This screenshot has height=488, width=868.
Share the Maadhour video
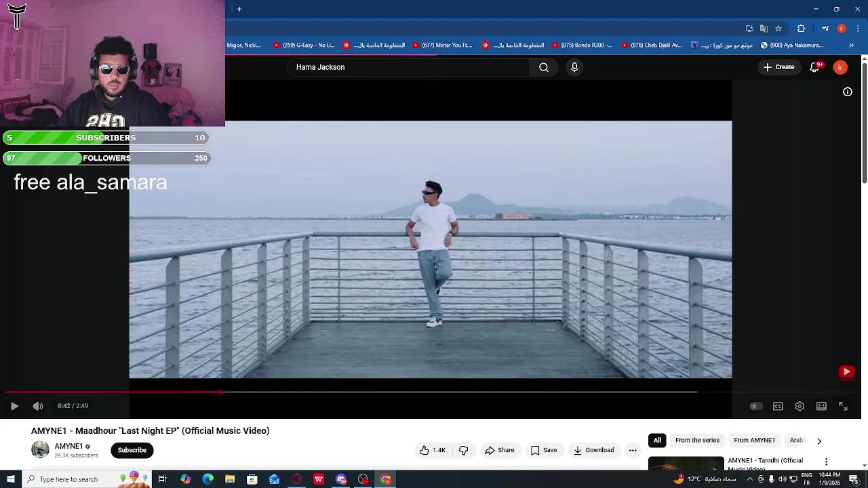[500, 450]
